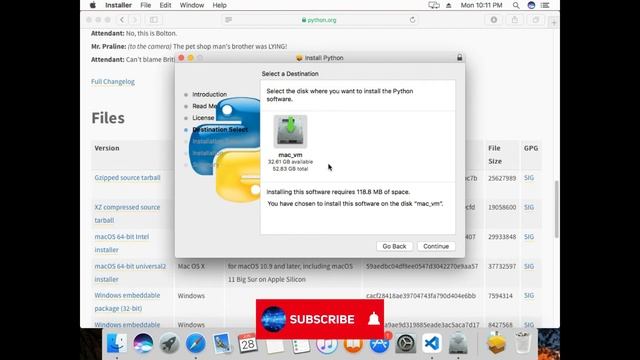Click the Safari share button

pyautogui.click(x=515, y=20)
